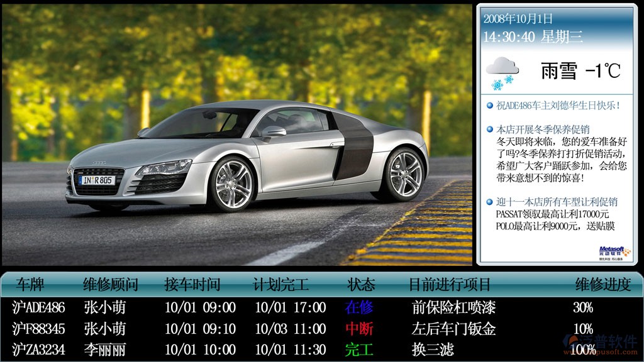Select the 车牌 column header

click(30, 285)
